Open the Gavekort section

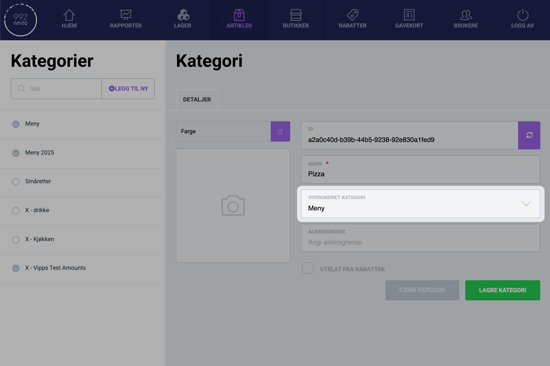click(409, 19)
